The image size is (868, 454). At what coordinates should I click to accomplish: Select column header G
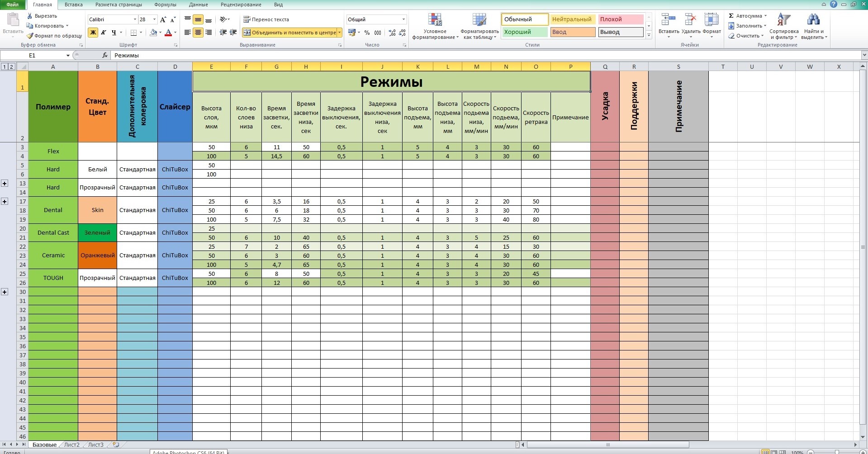click(276, 66)
